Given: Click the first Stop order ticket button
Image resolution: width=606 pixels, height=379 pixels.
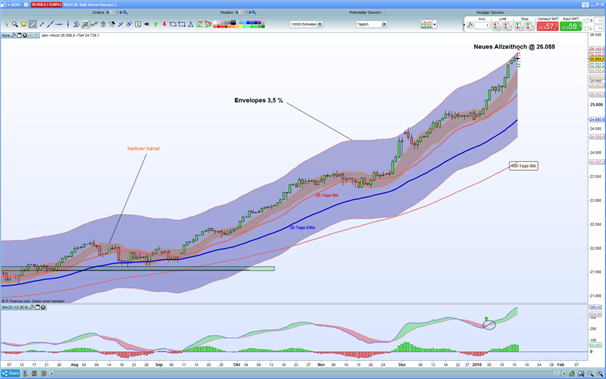Looking at the screenshot, I should [519, 26].
